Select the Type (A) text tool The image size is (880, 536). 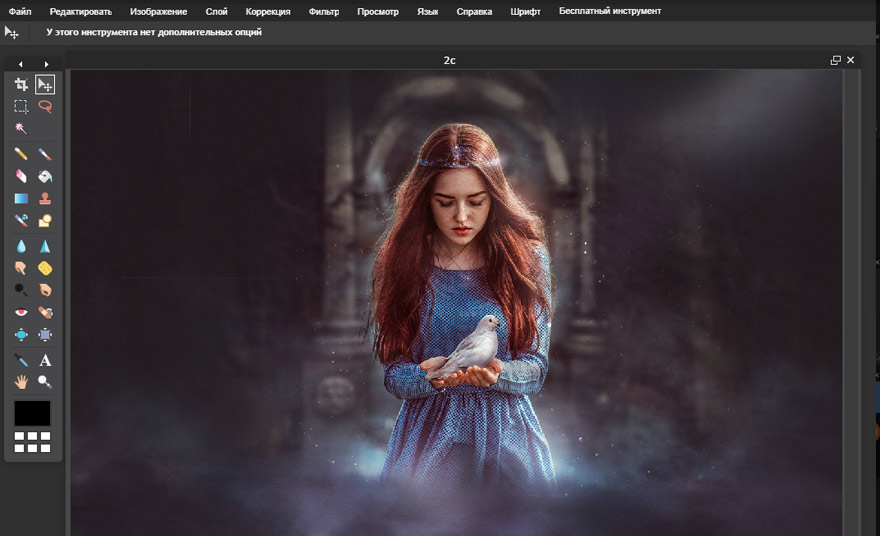point(45,360)
